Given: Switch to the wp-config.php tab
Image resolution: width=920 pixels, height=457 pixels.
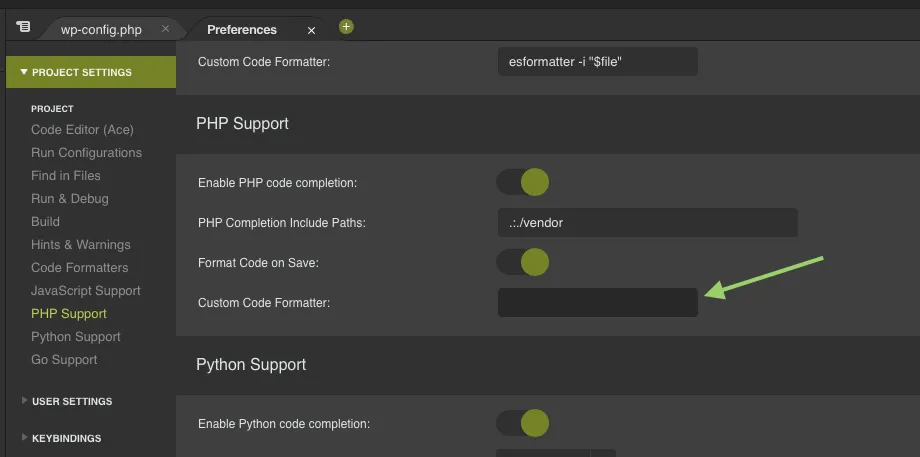Looking at the screenshot, I should click(x=101, y=29).
